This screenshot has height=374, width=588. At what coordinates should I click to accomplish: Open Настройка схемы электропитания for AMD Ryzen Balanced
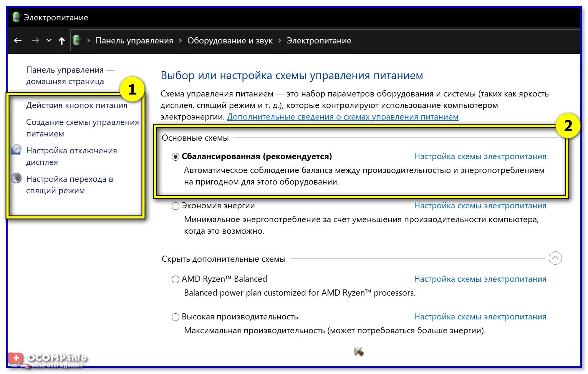tap(480, 279)
